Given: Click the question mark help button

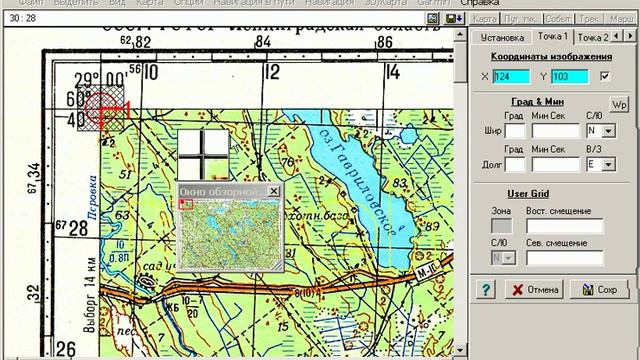Looking at the screenshot, I should click(486, 290).
